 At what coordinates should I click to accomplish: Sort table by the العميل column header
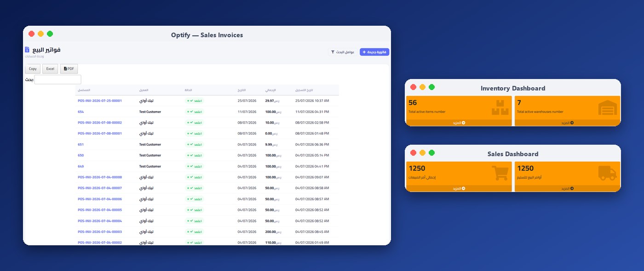click(x=144, y=90)
